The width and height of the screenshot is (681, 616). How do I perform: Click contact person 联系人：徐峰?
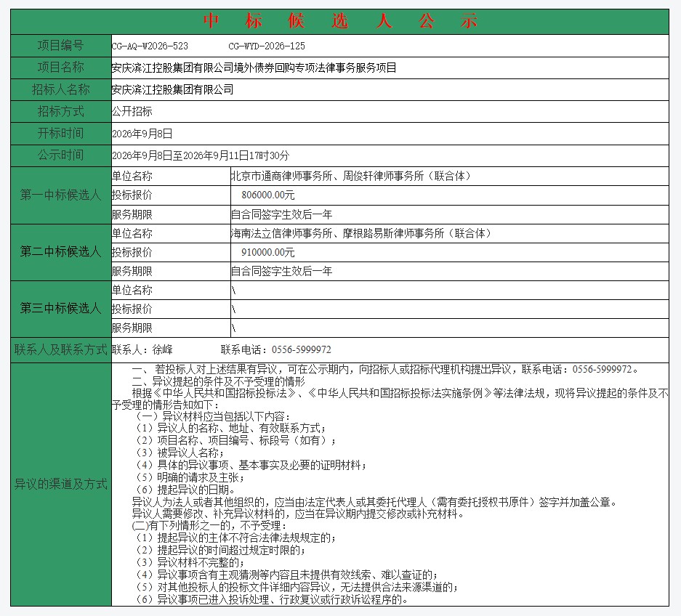click(142, 350)
